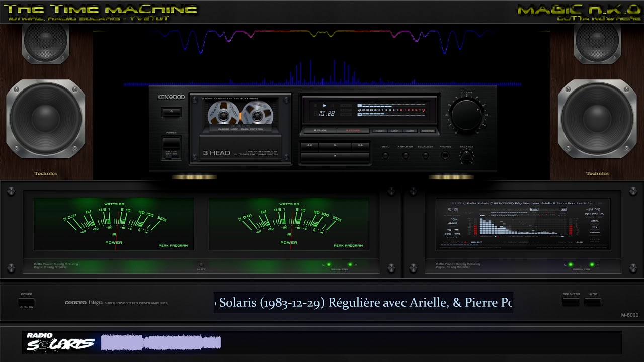The height and width of the screenshot is (362, 644).
Task: Click the ONKYO Integra brand label
Action: point(84,303)
